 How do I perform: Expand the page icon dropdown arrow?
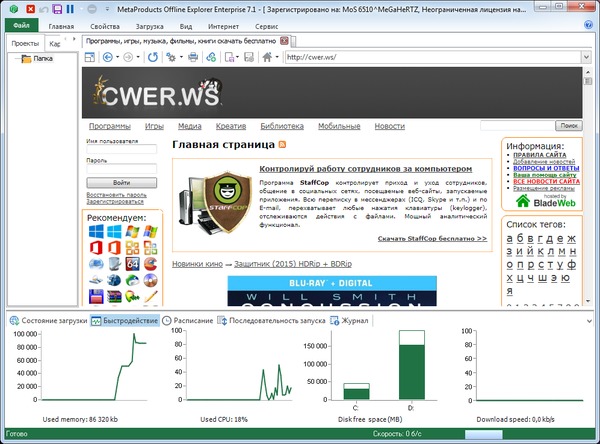click(238, 57)
